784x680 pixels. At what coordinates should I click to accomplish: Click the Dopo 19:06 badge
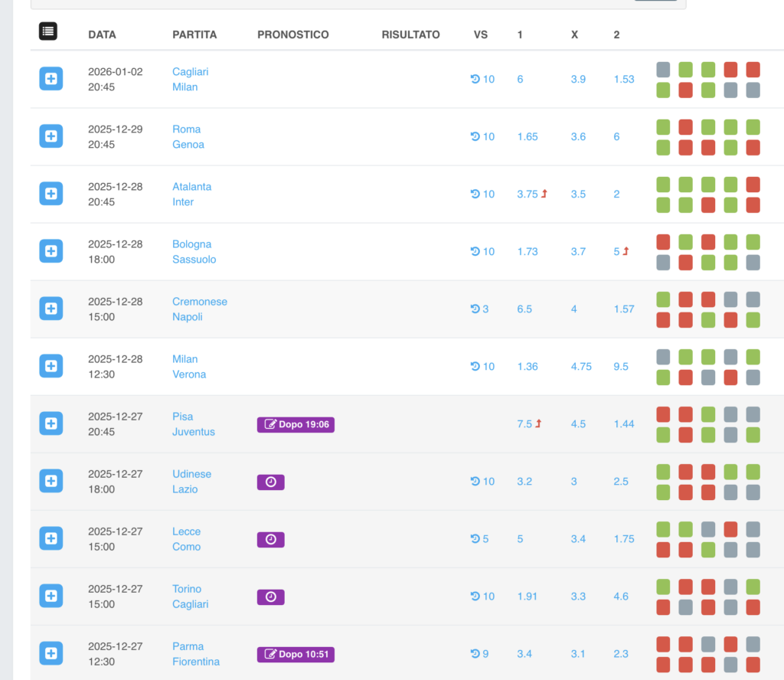coord(296,424)
